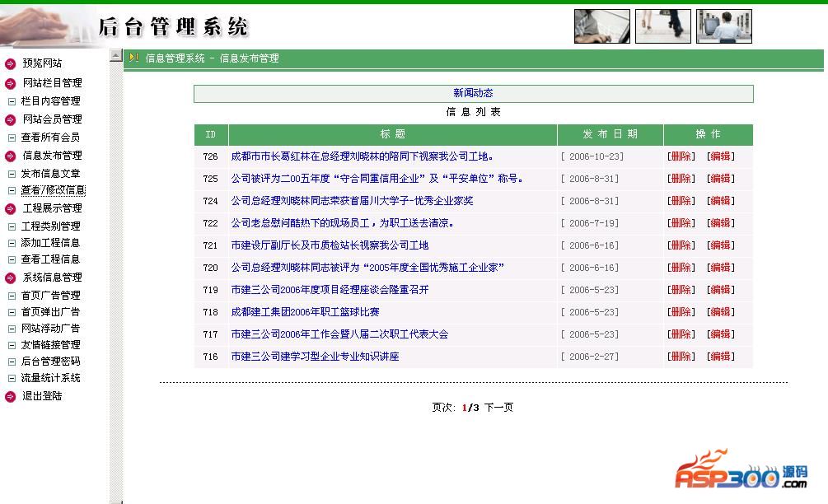Delete article 716 via 删除
The width and height of the screenshot is (828, 504).
coord(681,356)
